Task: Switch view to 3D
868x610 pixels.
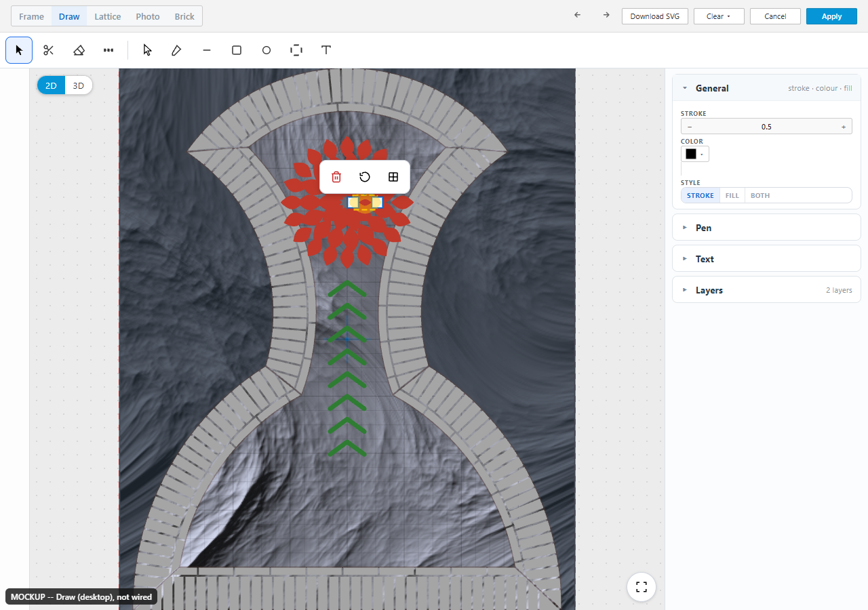Action: (79, 85)
